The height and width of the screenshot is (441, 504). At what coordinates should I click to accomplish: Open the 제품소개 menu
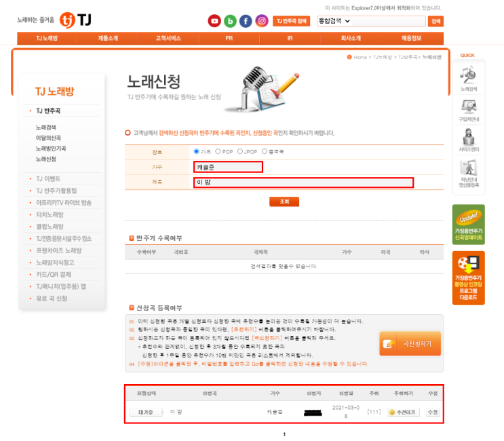108,38
